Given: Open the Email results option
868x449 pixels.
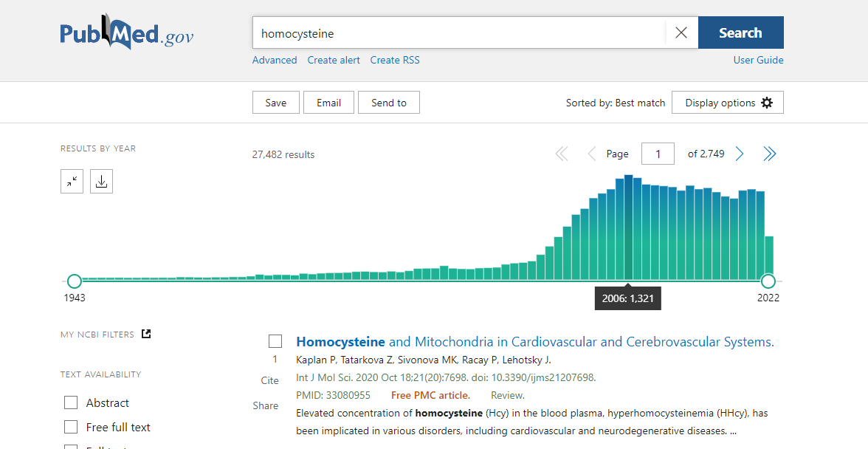Looking at the screenshot, I should point(328,103).
